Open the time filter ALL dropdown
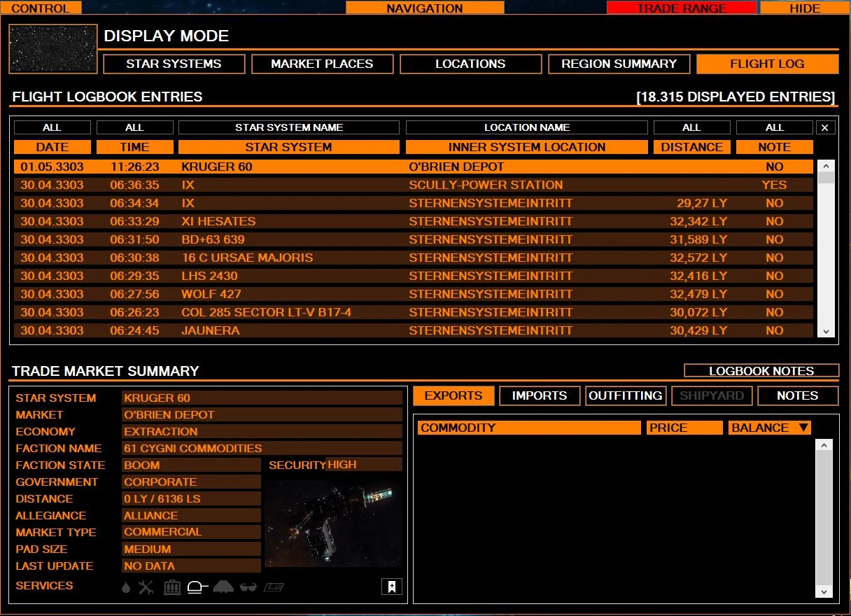This screenshot has width=851, height=616. tap(134, 127)
